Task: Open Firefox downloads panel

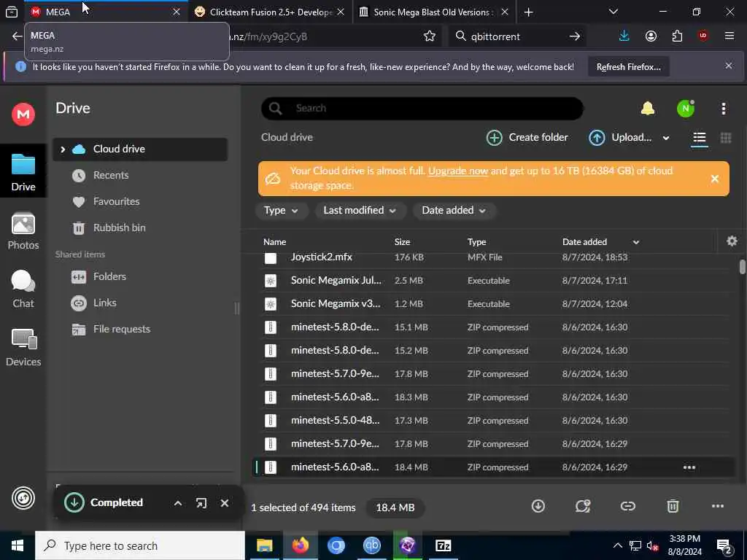Action: (x=624, y=36)
